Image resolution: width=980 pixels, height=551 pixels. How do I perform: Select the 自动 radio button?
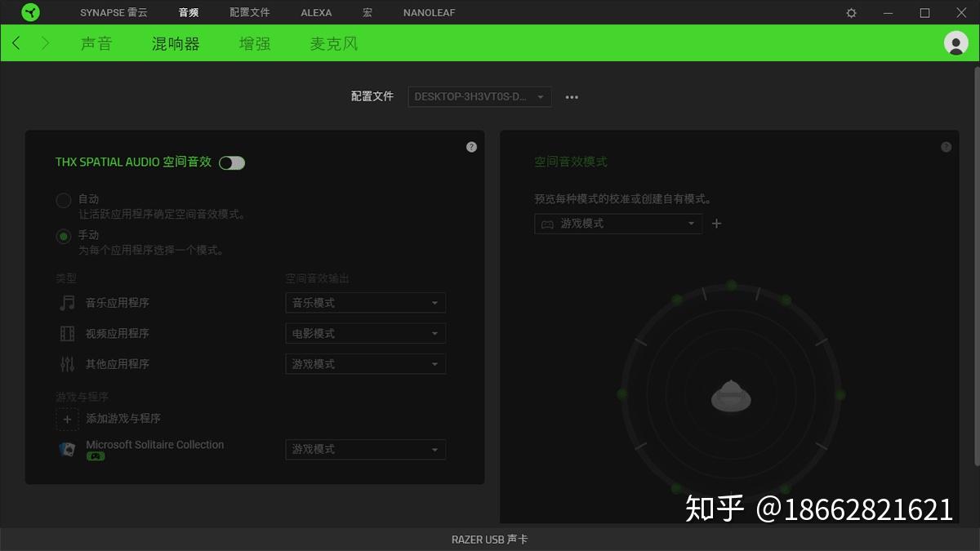pos(63,200)
